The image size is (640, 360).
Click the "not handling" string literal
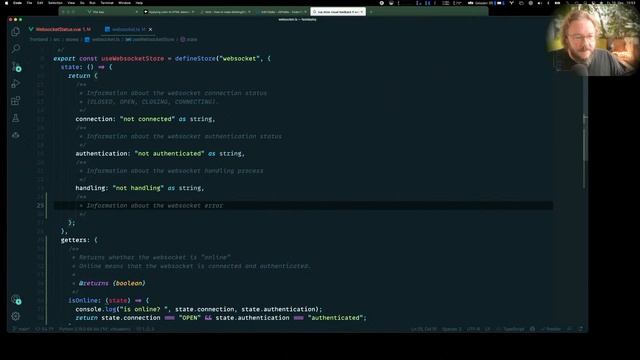pos(138,188)
